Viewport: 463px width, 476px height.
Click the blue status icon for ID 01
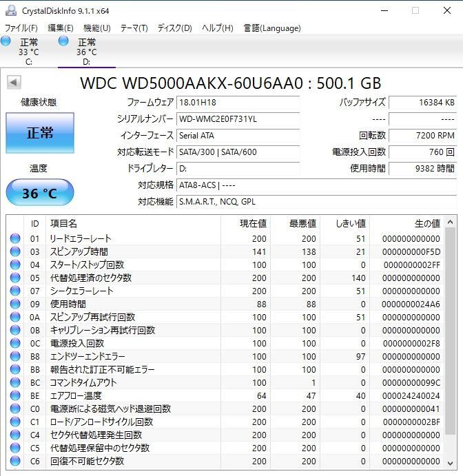15,238
